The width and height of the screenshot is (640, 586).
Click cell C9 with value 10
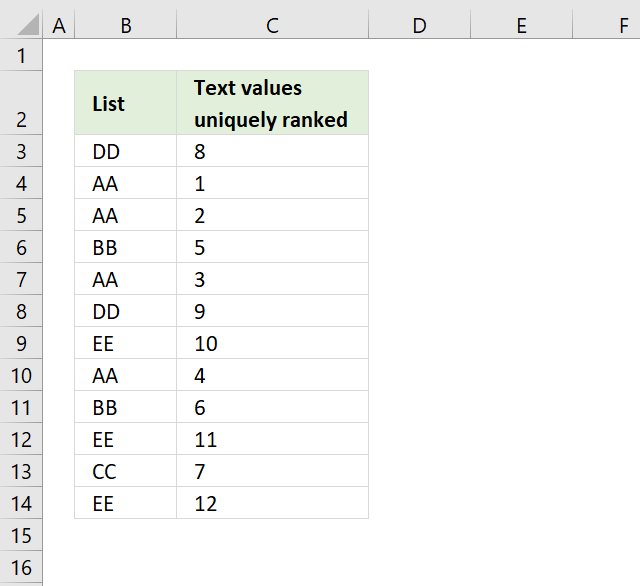[273, 343]
